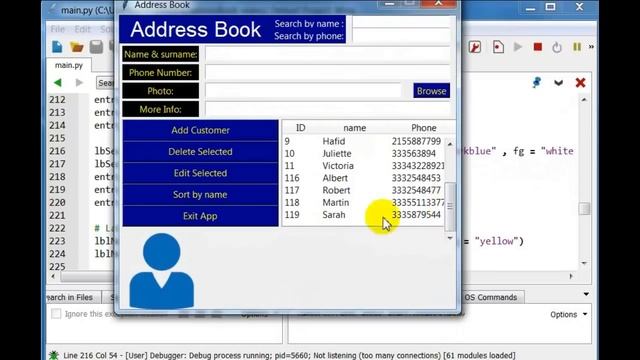Open the Edit menu in IDE

click(82, 29)
